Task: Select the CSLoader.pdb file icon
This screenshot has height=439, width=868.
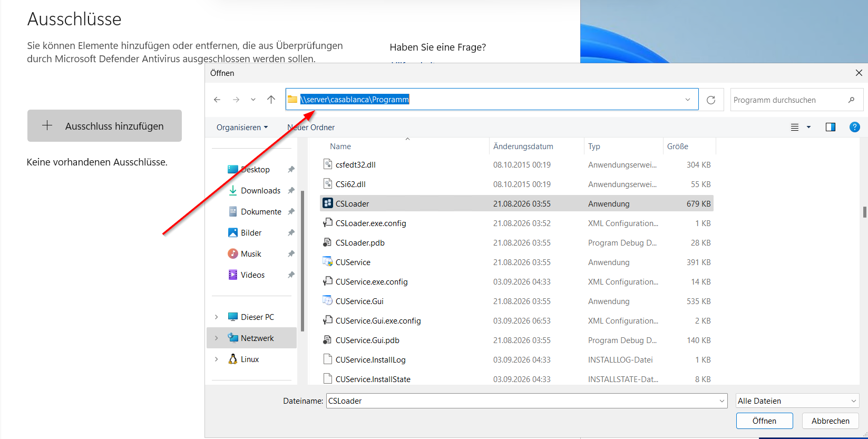Action: coord(327,242)
